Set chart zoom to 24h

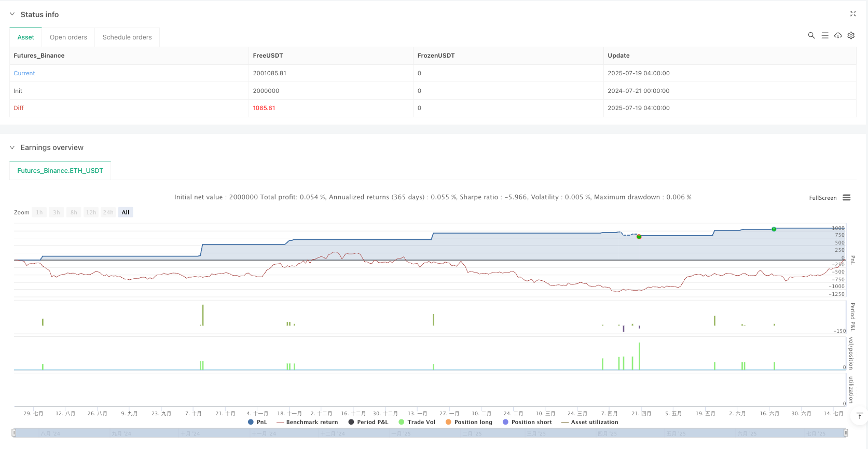click(108, 212)
